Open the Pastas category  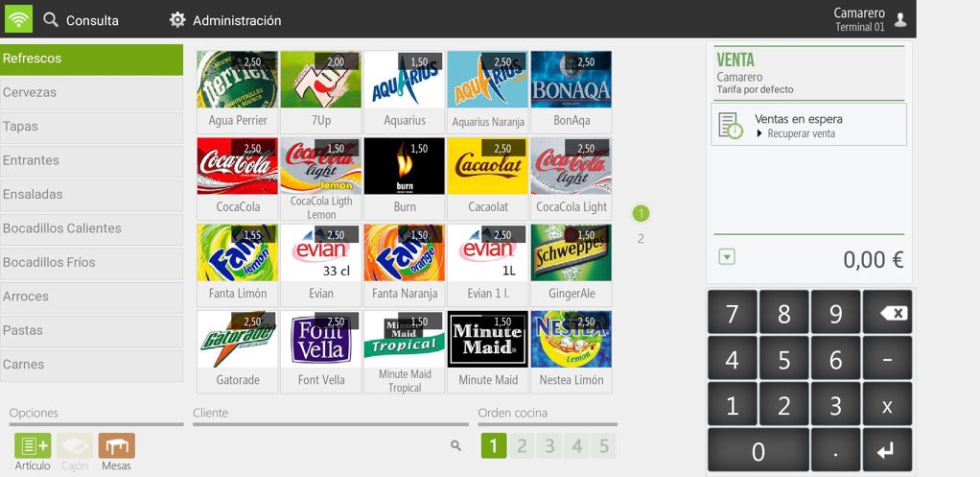[x=91, y=330]
